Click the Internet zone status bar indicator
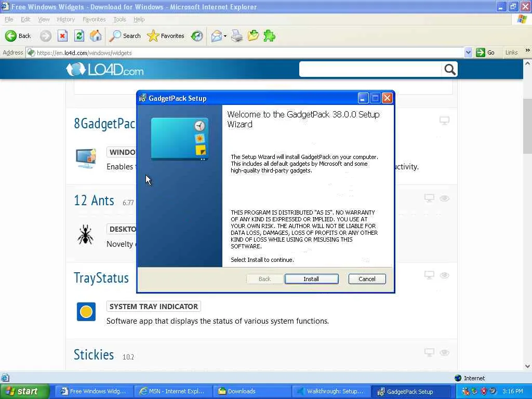532x399 pixels. pos(470,378)
